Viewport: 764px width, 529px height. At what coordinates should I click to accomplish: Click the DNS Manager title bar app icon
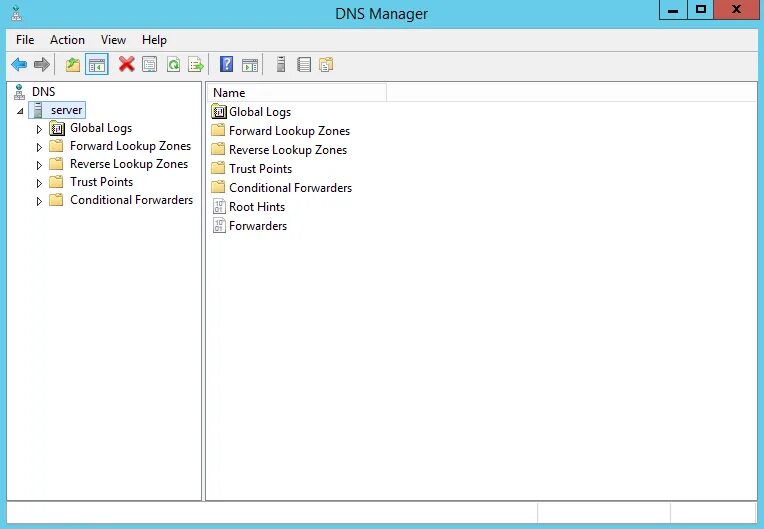17,13
